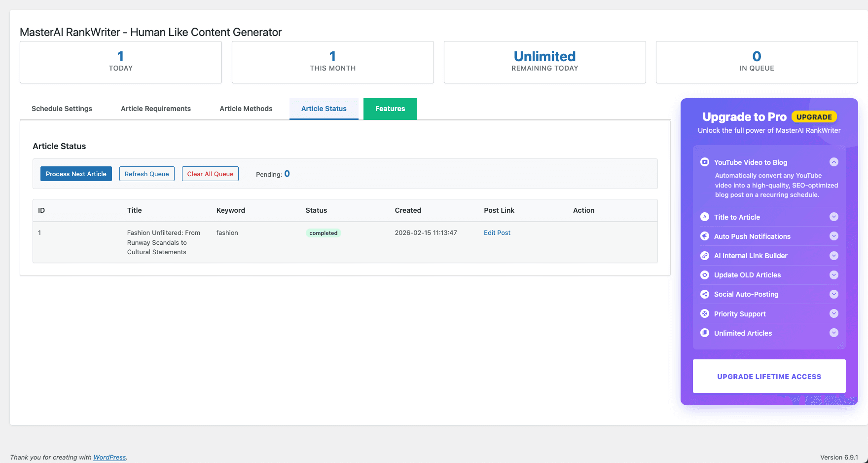This screenshot has height=463, width=868.
Task: Select the Priority Support icon
Action: point(704,313)
